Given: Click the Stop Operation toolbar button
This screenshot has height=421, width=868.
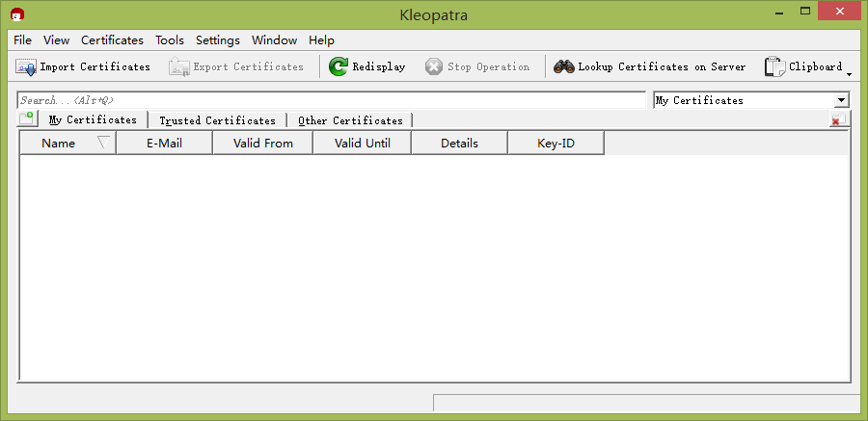Looking at the screenshot, I should tap(477, 66).
